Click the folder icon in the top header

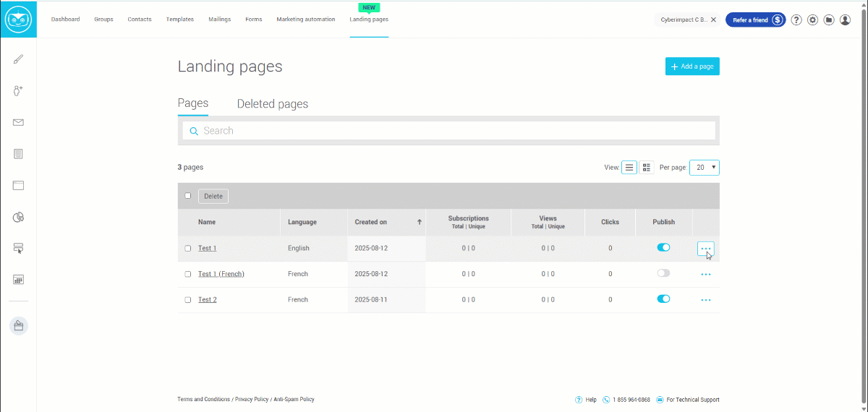829,20
